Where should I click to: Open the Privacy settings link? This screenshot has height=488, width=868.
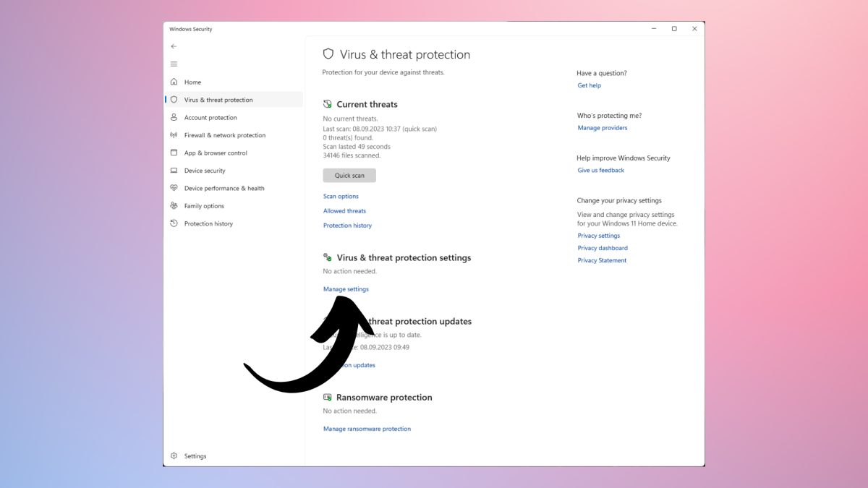pos(599,236)
